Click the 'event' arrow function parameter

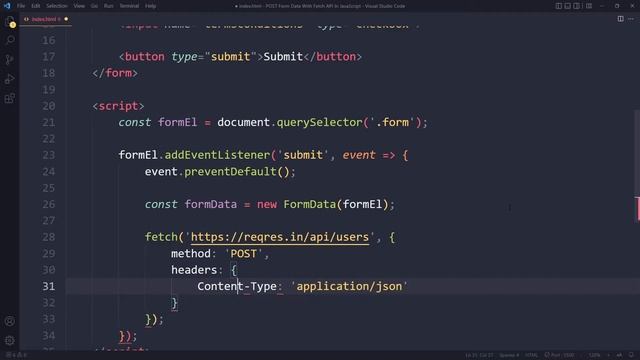[x=359, y=155]
